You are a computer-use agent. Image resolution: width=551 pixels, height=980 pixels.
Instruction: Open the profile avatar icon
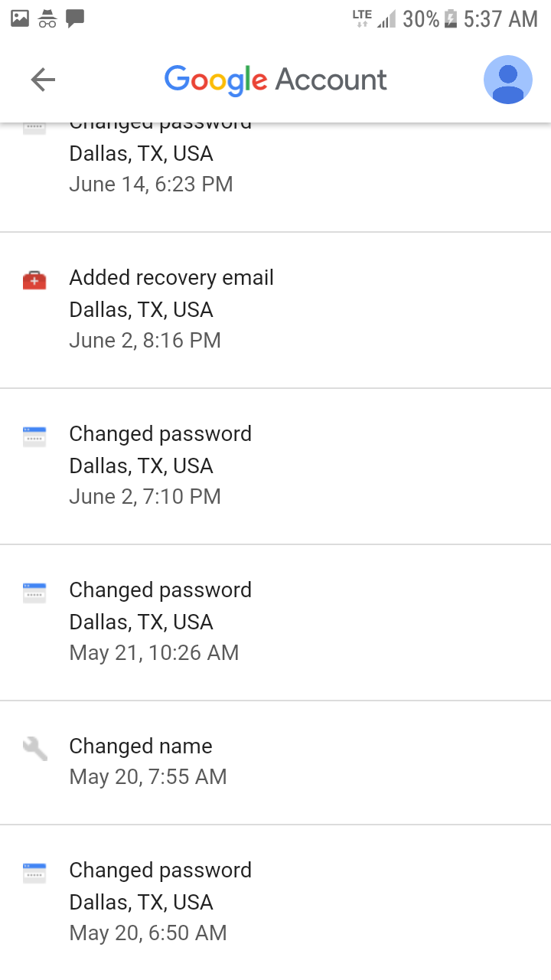click(x=508, y=80)
